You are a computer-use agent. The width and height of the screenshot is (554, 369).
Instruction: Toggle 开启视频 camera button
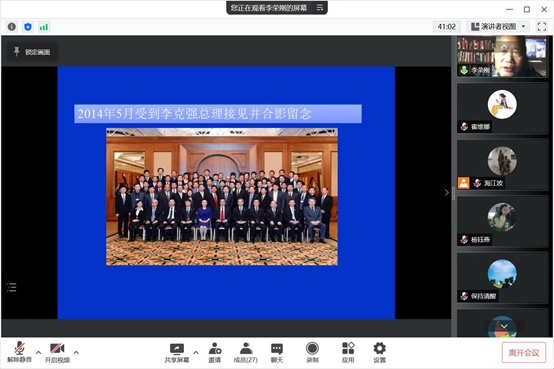57,353
